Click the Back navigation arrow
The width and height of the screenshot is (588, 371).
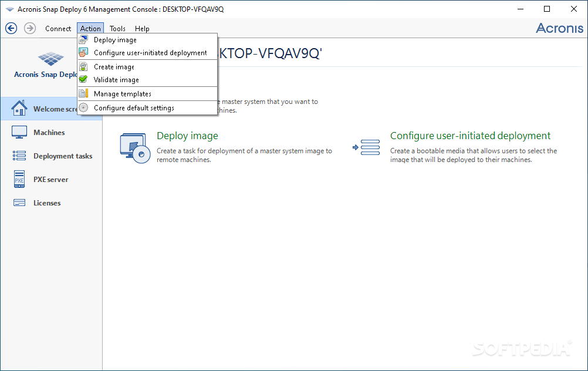[x=11, y=28]
